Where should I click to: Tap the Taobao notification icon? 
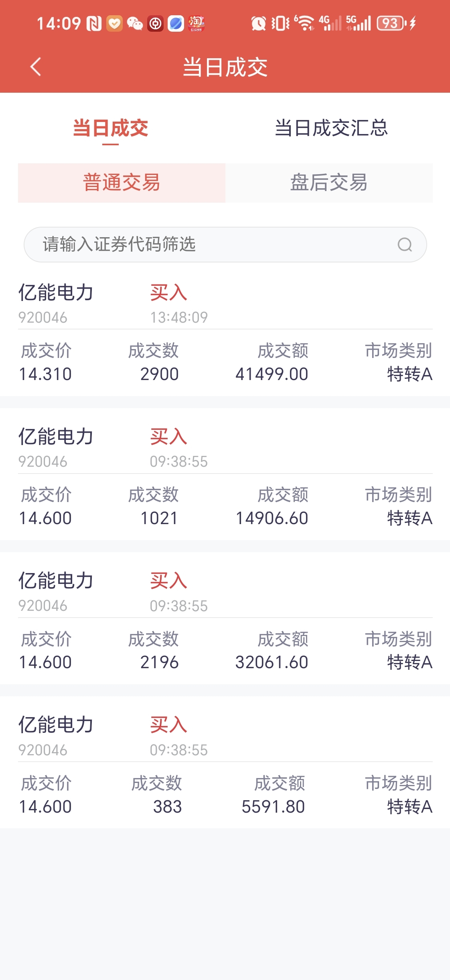click(197, 24)
